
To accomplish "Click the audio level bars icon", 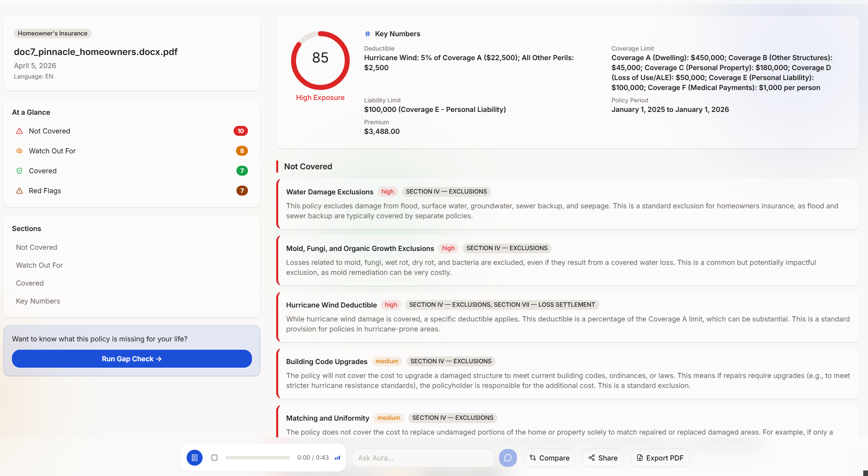I will (x=337, y=458).
